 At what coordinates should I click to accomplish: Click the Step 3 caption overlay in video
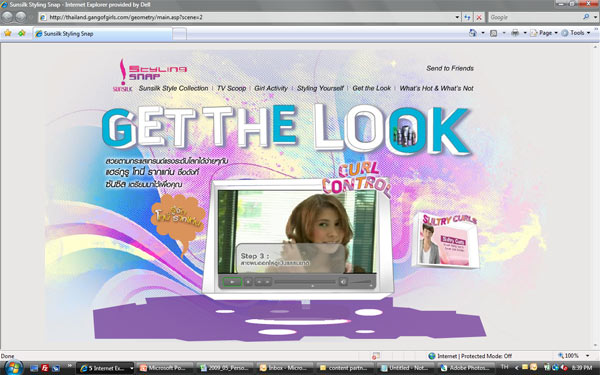point(291,258)
